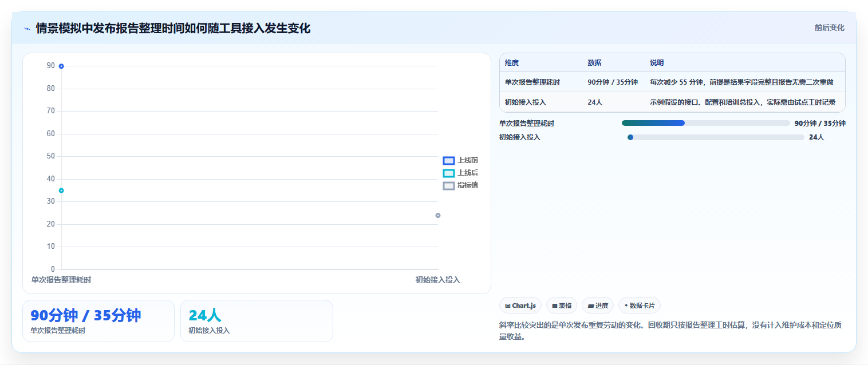The image size is (868, 365).
Task: Select the blue data point at 90
Action: (61, 66)
